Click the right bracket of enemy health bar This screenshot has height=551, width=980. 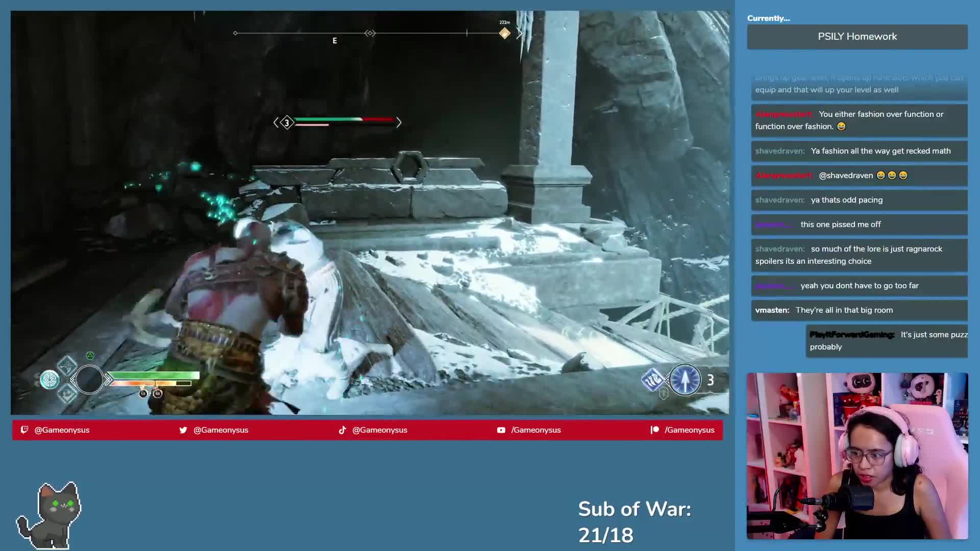tap(399, 122)
